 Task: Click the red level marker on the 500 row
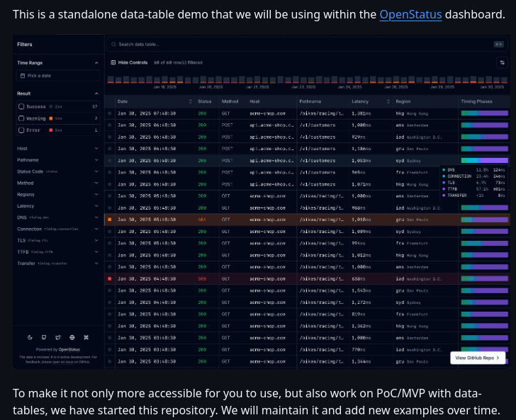point(110,279)
